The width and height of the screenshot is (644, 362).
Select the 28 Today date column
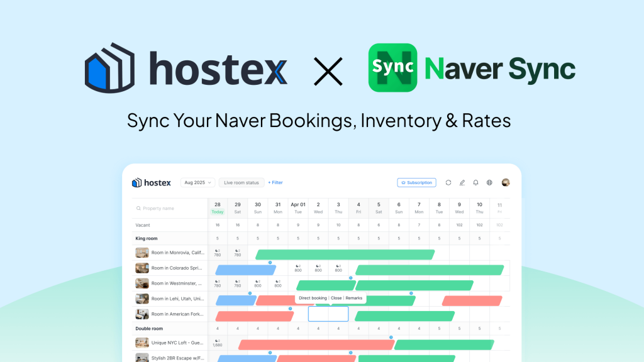point(217,208)
